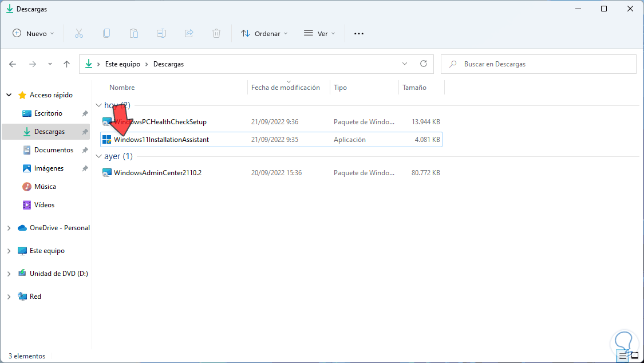Expand the Red tree node
The image size is (644, 363).
[x=9, y=297]
